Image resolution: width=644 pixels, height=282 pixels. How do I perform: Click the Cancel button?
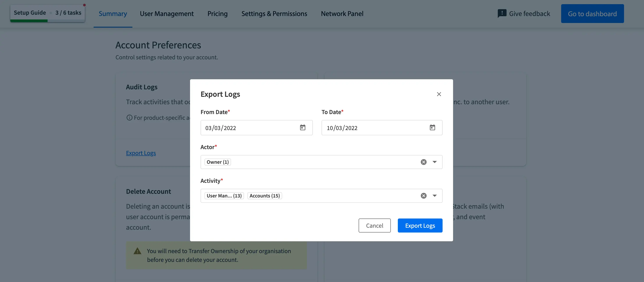point(374,226)
